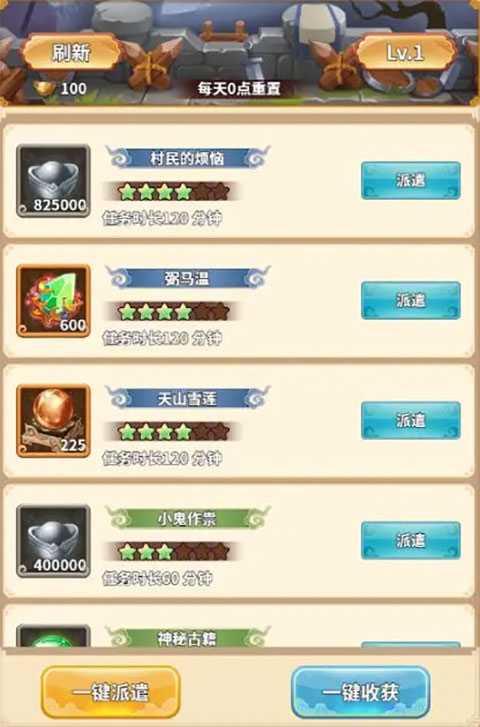Click the 刷新 refresh button
The width and height of the screenshot is (480, 727).
pos(71,52)
